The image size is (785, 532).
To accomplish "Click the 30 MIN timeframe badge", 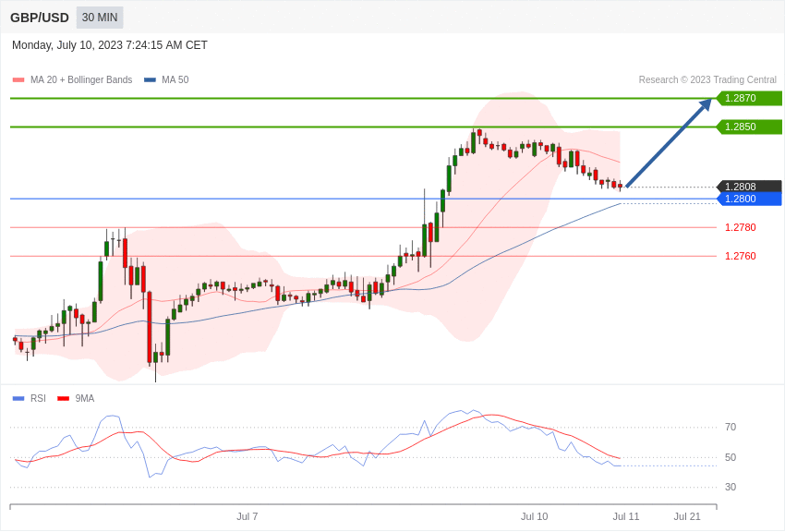I will pyautogui.click(x=100, y=18).
